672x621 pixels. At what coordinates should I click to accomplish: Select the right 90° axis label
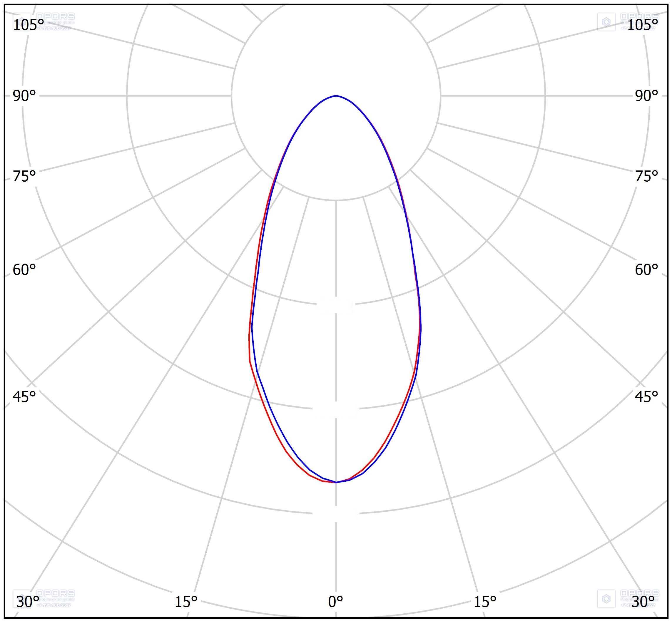[x=646, y=96]
